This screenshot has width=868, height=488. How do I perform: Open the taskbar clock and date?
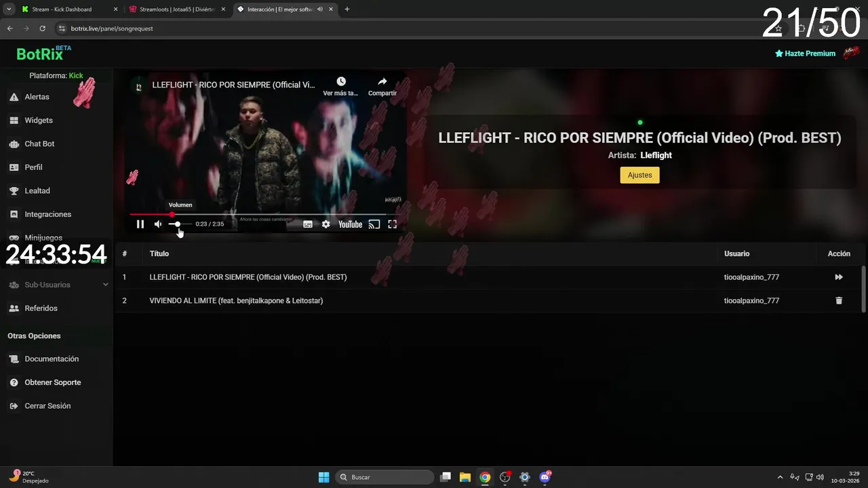846,477
